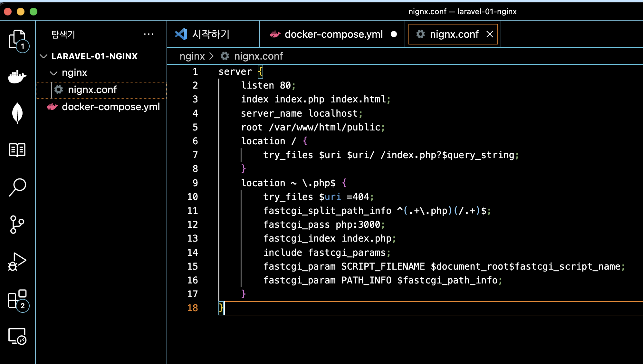Click the yellow minimize window button
This screenshot has width=643, height=364.
(21, 12)
